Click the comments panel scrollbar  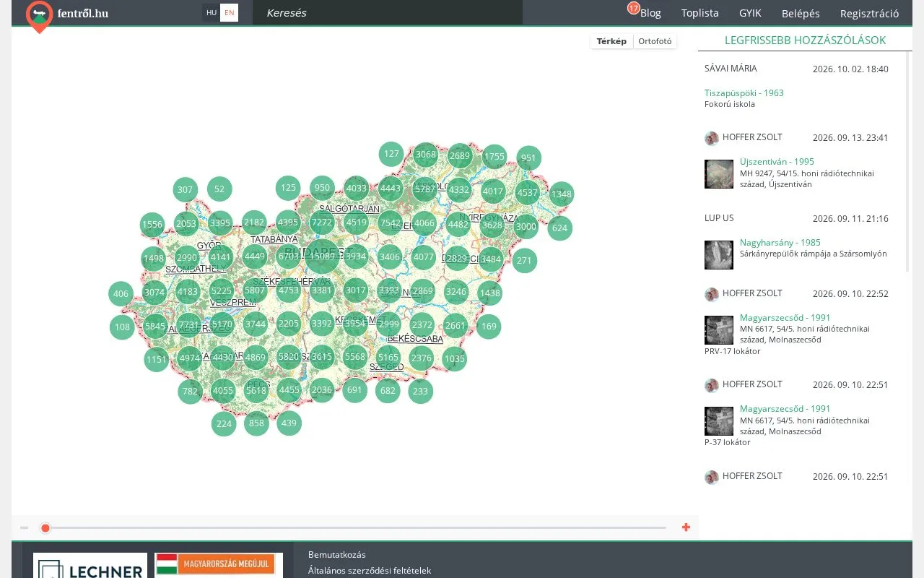909,163
